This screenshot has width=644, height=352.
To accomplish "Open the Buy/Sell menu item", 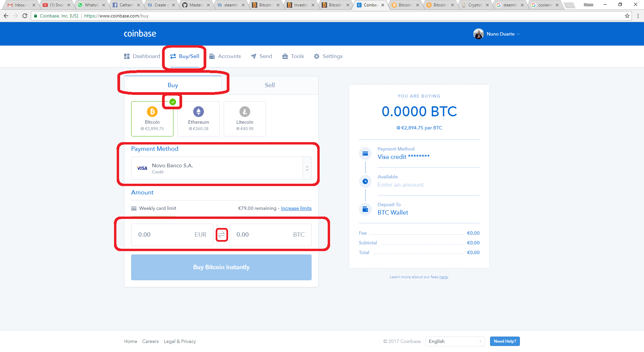I will tap(185, 56).
